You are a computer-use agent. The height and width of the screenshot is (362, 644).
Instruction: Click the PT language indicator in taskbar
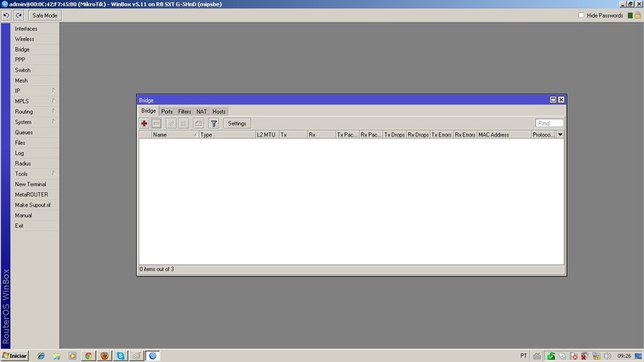tap(524, 356)
